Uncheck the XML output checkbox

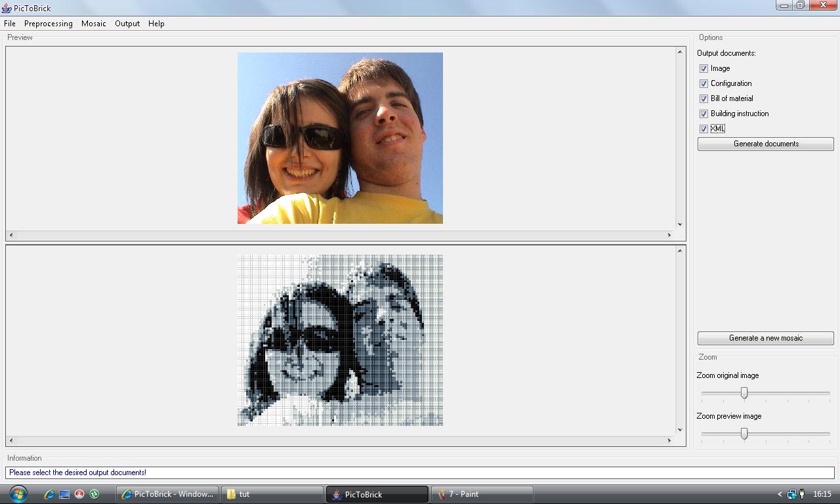pos(703,129)
